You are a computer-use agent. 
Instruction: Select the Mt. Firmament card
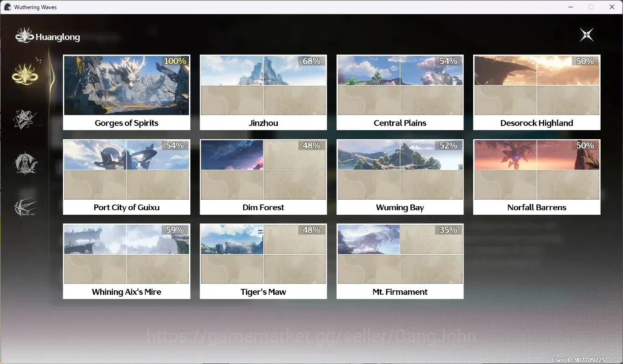pyautogui.click(x=400, y=261)
